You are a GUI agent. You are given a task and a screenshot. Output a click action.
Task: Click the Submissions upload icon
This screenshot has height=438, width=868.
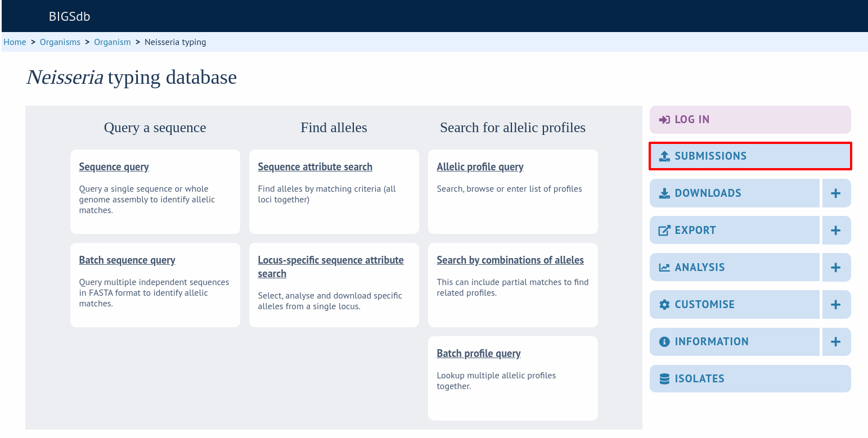tap(664, 156)
